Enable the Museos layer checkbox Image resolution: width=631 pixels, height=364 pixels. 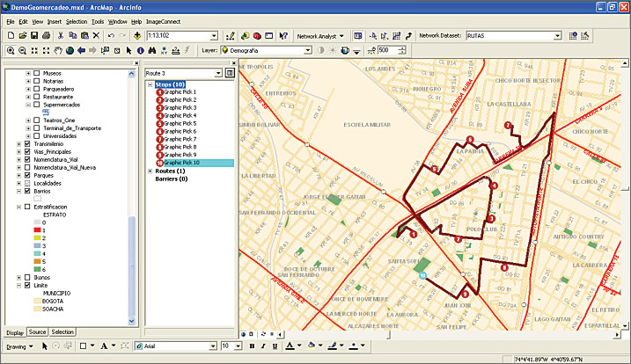pyautogui.click(x=37, y=73)
